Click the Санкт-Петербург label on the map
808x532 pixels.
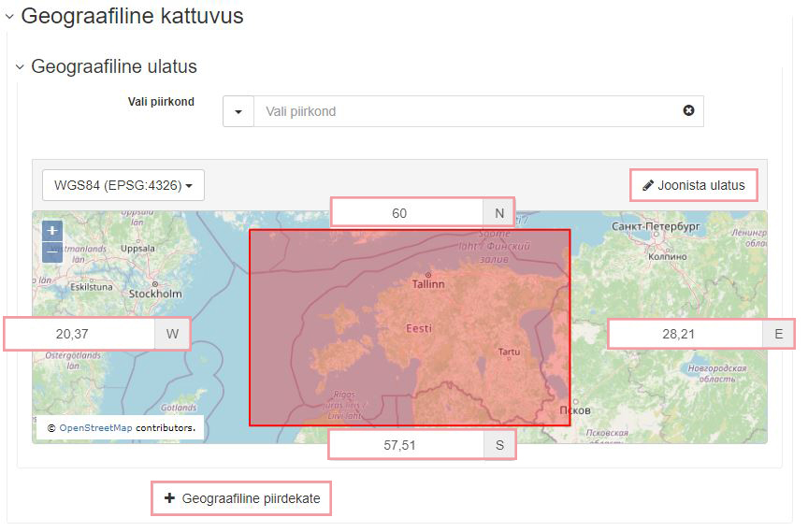[656, 226]
